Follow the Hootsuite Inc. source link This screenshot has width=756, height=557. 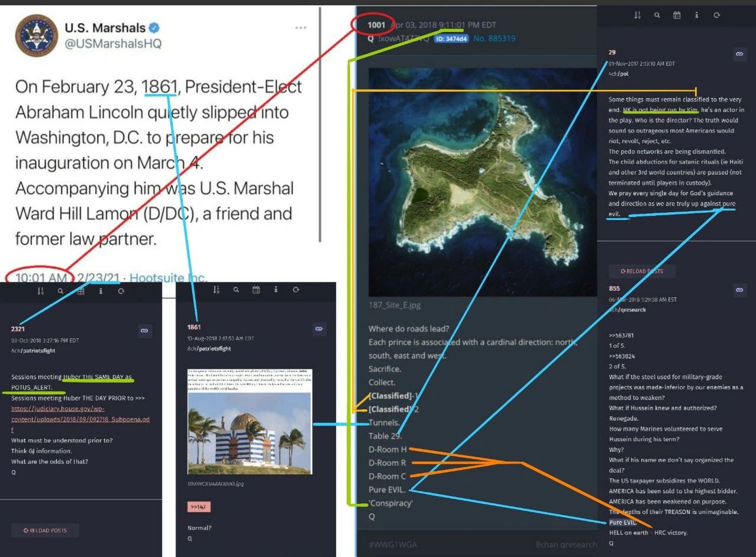168,277
